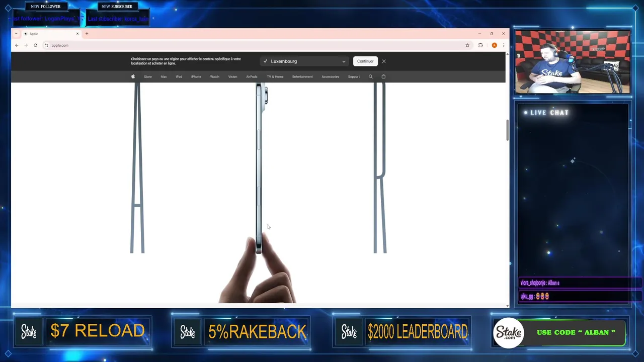This screenshot has width=644, height=362.
Task: Open the iPad menu item
Action: click(x=179, y=77)
